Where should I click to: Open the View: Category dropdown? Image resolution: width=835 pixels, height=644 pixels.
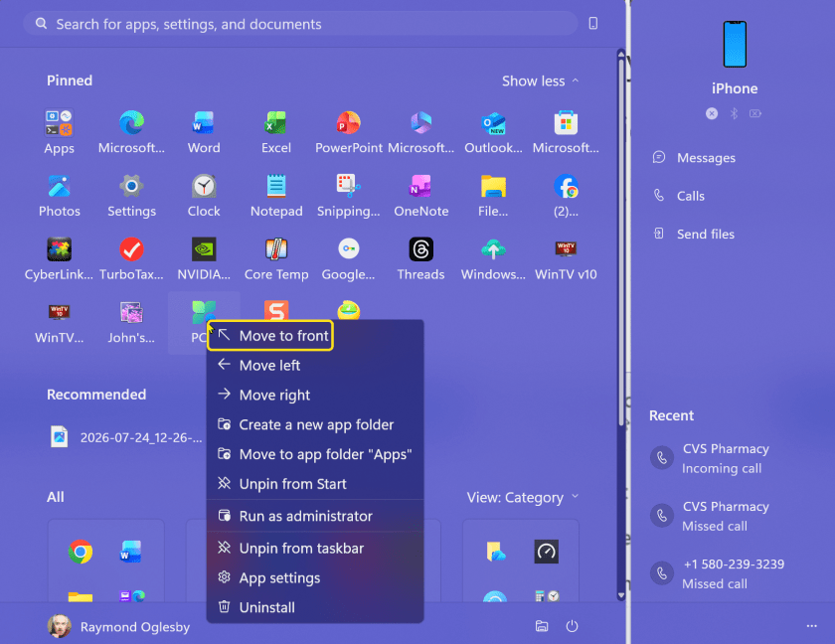coord(523,497)
